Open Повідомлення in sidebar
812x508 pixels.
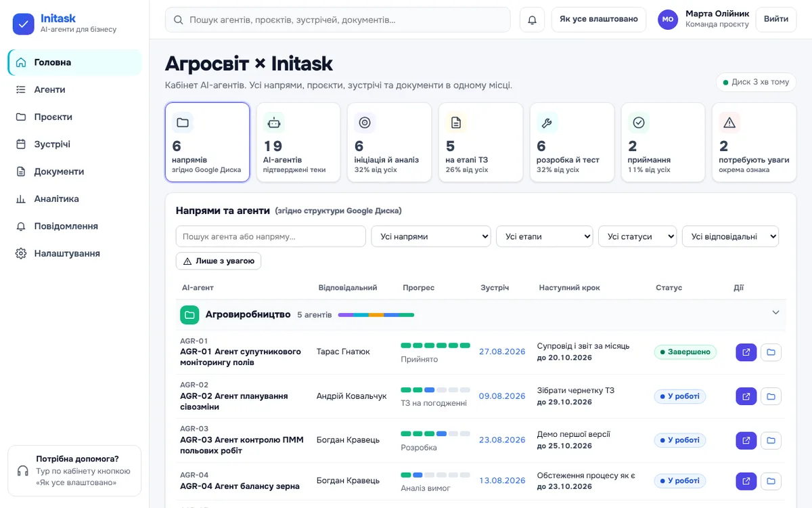[74, 226]
